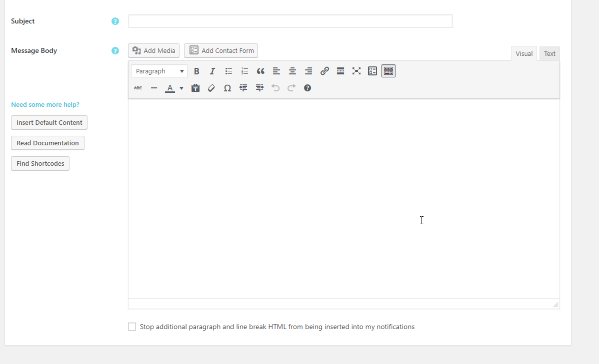Open the Find Shortcodes button
This screenshot has height=364, width=599.
tap(40, 163)
